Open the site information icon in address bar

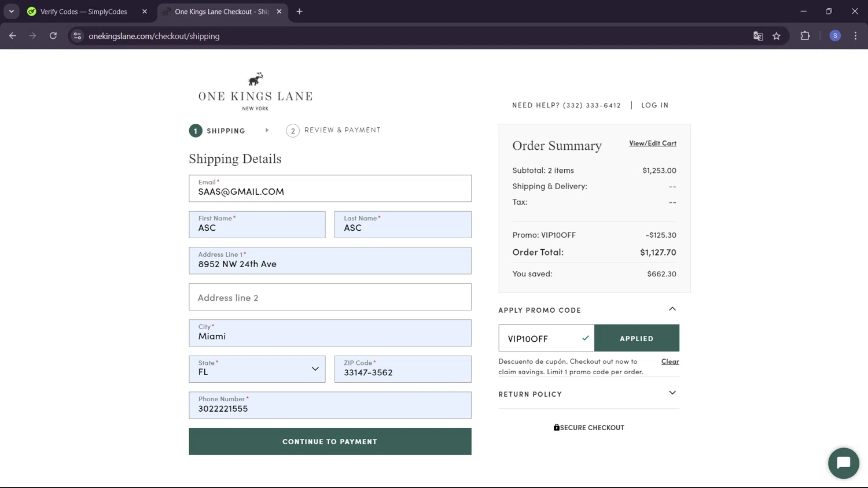click(x=77, y=36)
